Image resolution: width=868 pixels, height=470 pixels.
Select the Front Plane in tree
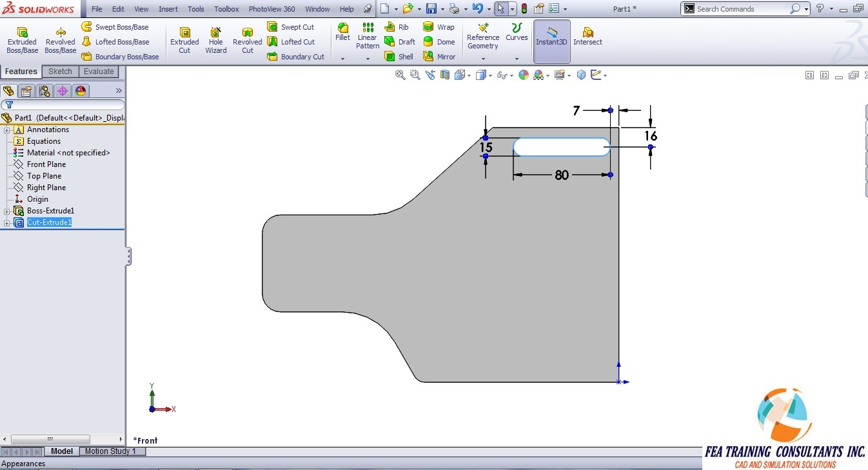[x=46, y=164]
